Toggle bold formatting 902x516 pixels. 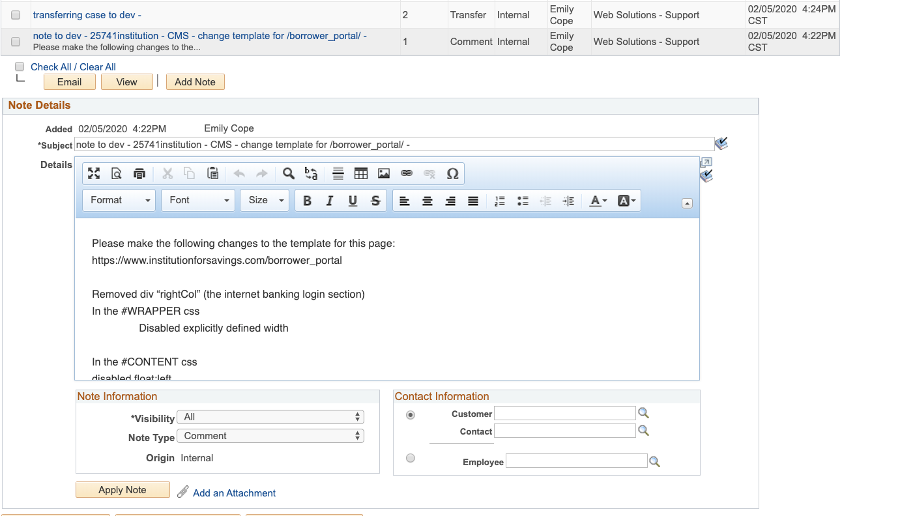click(307, 201)
